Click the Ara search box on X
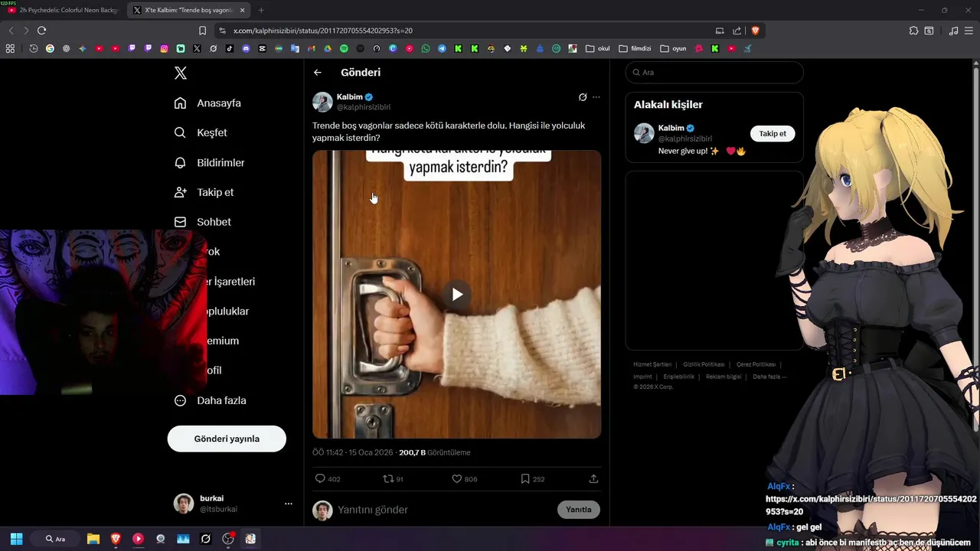 point(714,73)
